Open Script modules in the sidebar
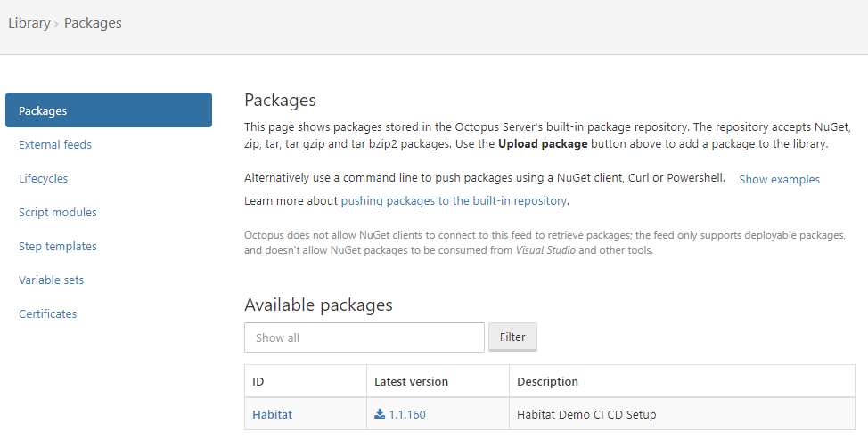The image size is (868, 439). tap(58, 212)
